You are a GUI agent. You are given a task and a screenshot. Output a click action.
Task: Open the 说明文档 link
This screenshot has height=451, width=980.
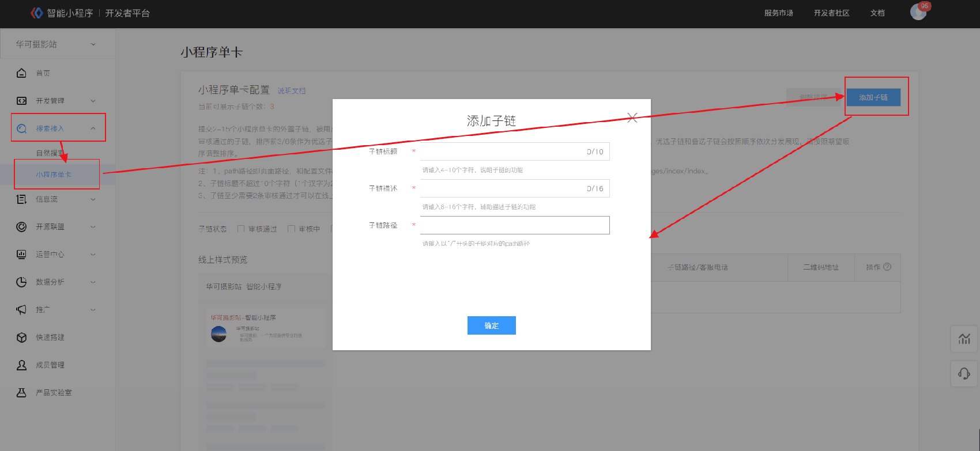292,91
